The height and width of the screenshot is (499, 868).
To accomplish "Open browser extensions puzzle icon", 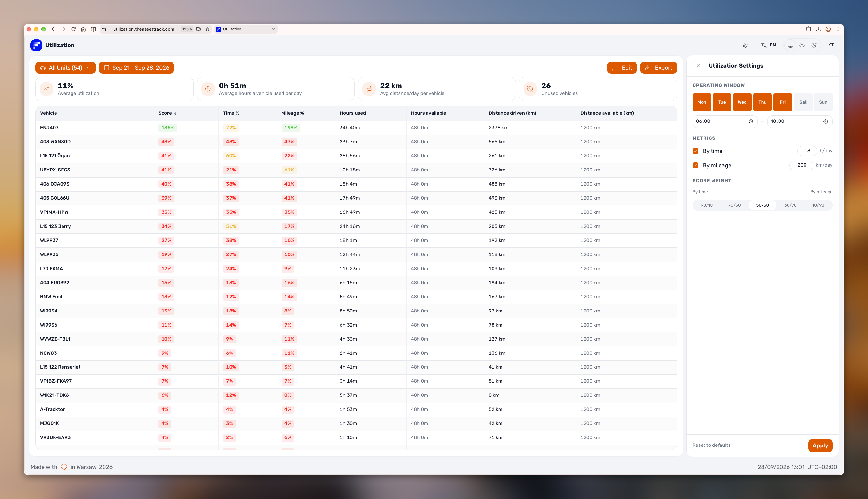I will (808, 29).
